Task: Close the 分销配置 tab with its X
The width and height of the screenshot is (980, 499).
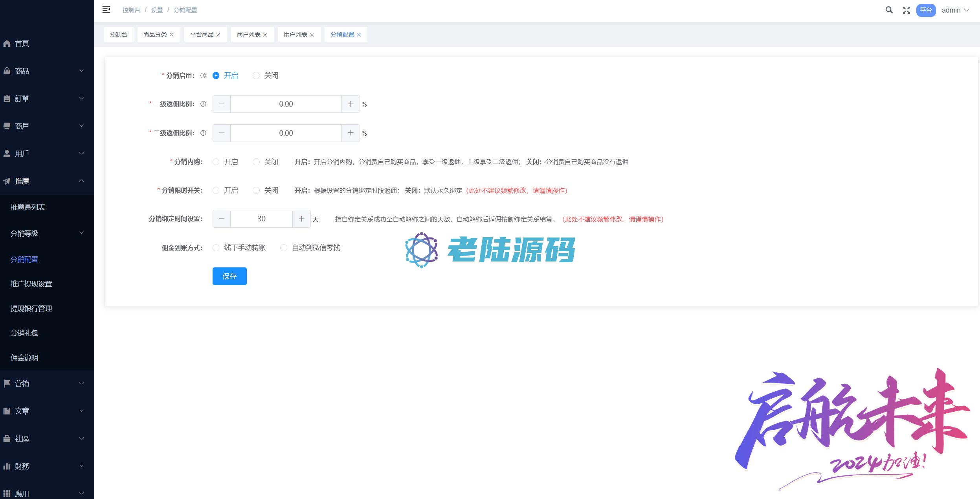Action: point(358,35)
